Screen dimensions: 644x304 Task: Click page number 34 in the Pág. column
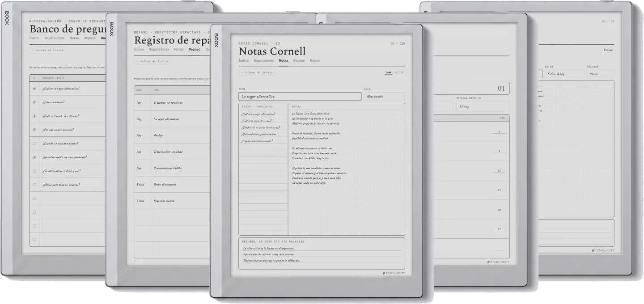tap(499, 229)
